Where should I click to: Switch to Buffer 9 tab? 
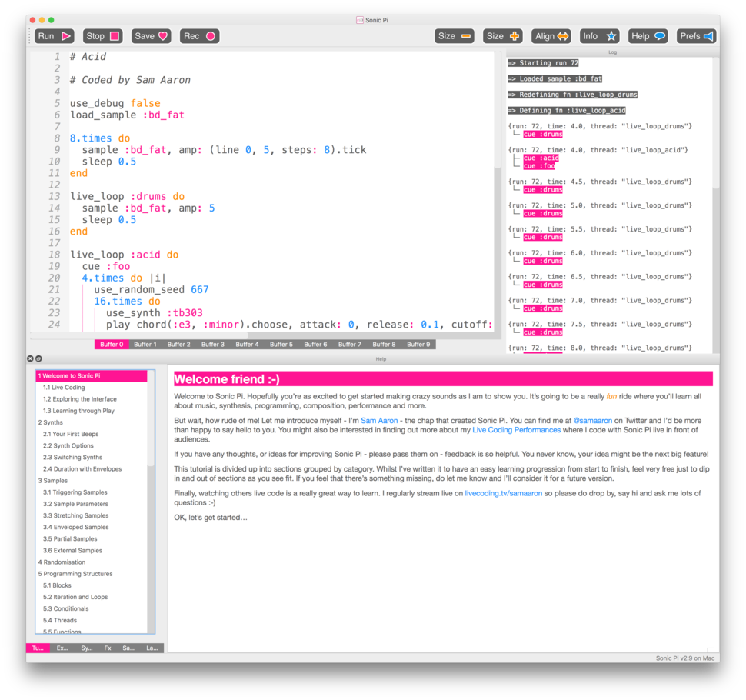[x=418, y=345]
